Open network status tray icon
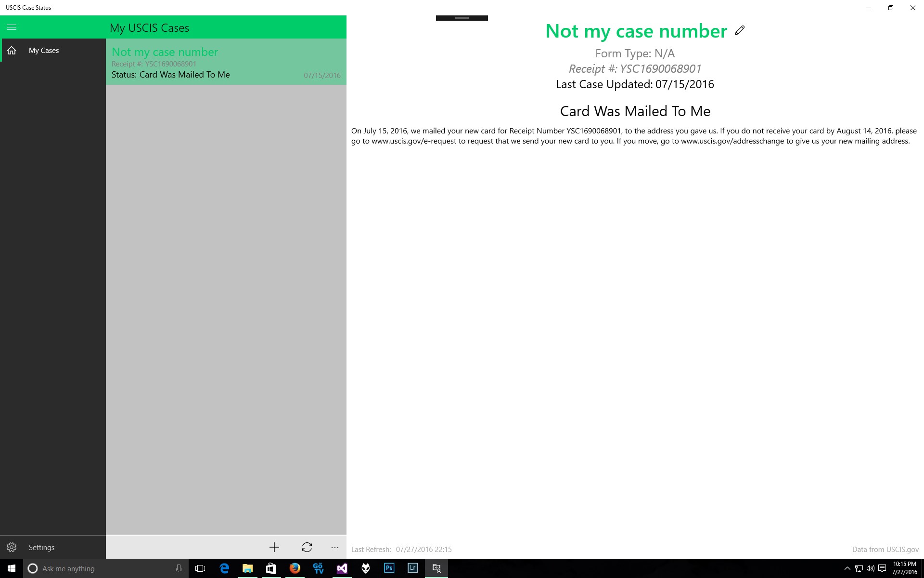This screenshot has height=578, width=924. [859, 568]
